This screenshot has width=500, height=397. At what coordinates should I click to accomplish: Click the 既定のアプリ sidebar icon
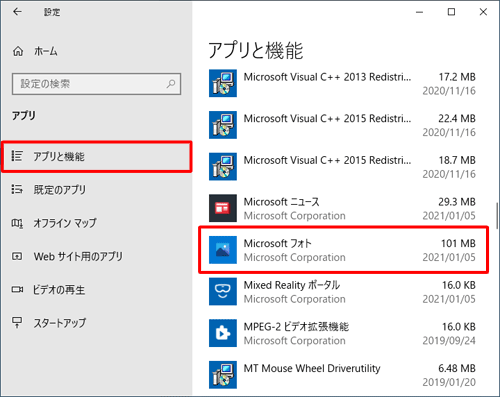[x=17, y=189]
